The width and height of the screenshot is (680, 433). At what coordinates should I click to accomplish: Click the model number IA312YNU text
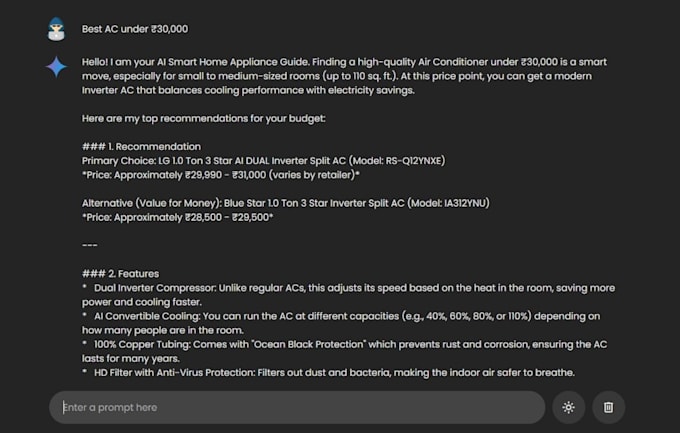coord(464,203)
